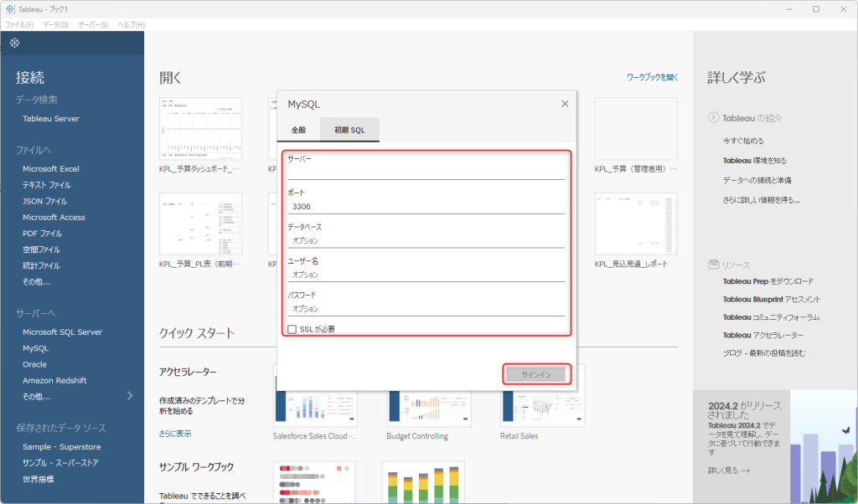The height and width of the screenshot is (504, 858).
Task: Click the パスワード input field
Action: (x=426, y=309)
